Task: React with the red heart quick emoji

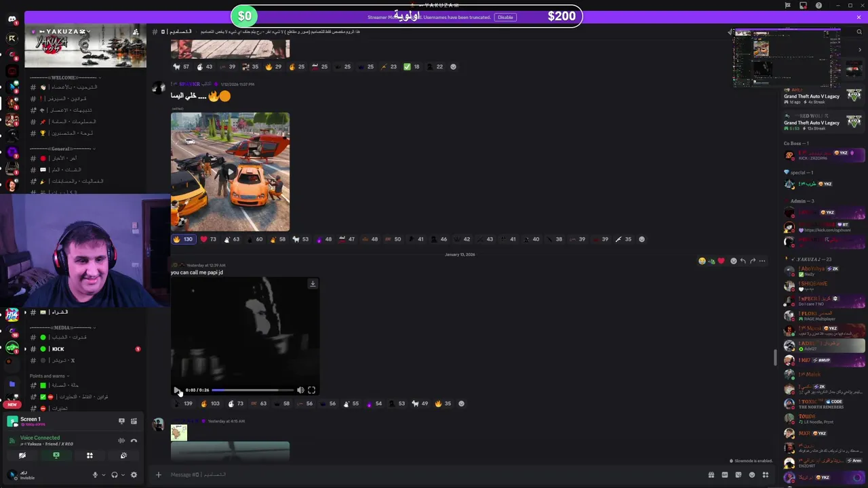Action: 721,261
